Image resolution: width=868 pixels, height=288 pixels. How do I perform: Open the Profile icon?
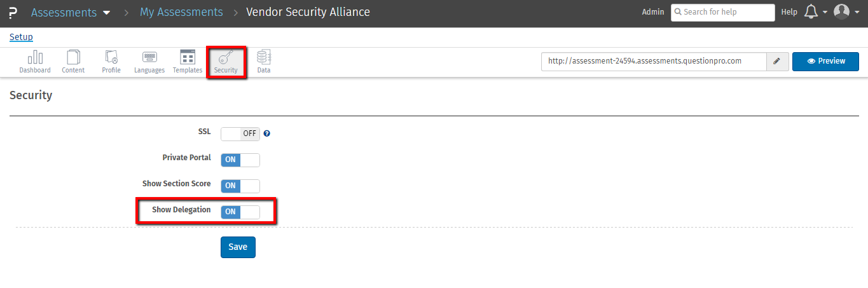tap(111, 58)
